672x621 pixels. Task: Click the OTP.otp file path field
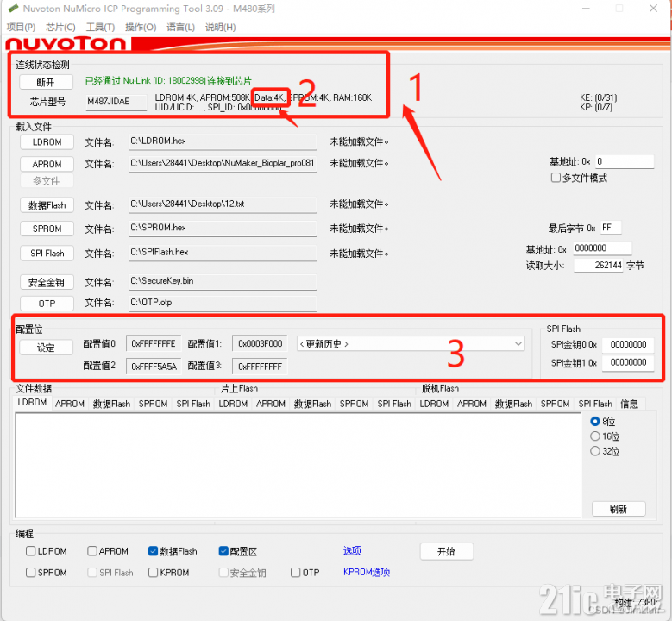(223, 303)
